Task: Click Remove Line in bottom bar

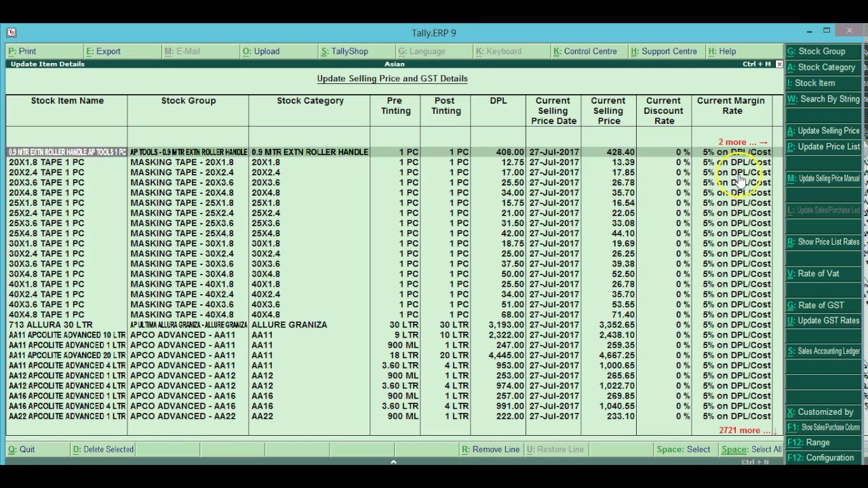Action: tap(490, 449)
